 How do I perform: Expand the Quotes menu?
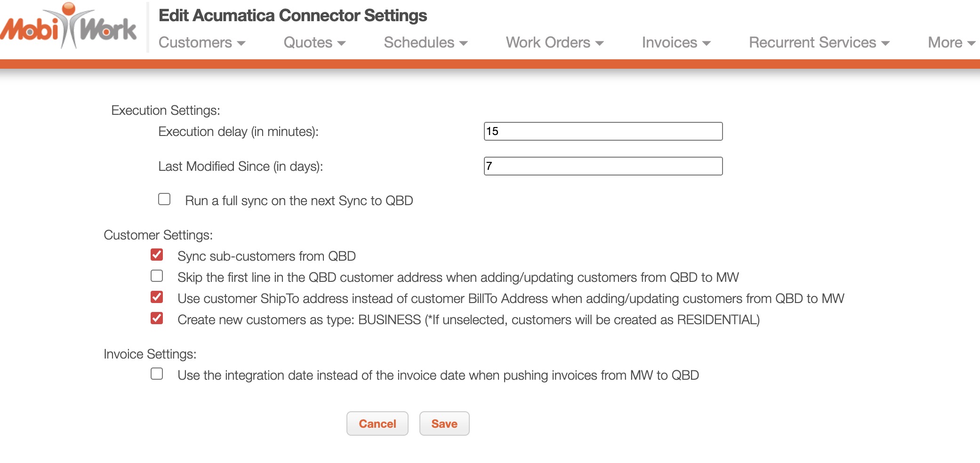point(314,43)
